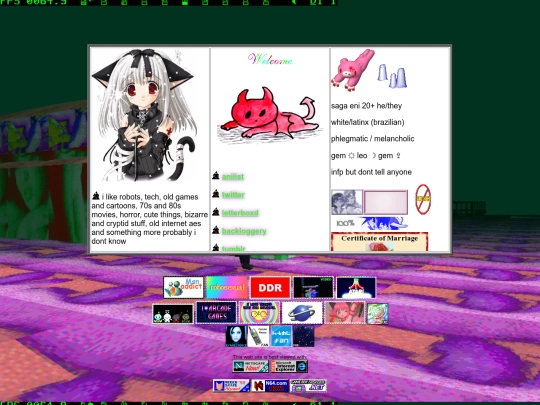Open the letterboxd link
The height and width of the screenshot is (405, 540).
coord(240,213)
